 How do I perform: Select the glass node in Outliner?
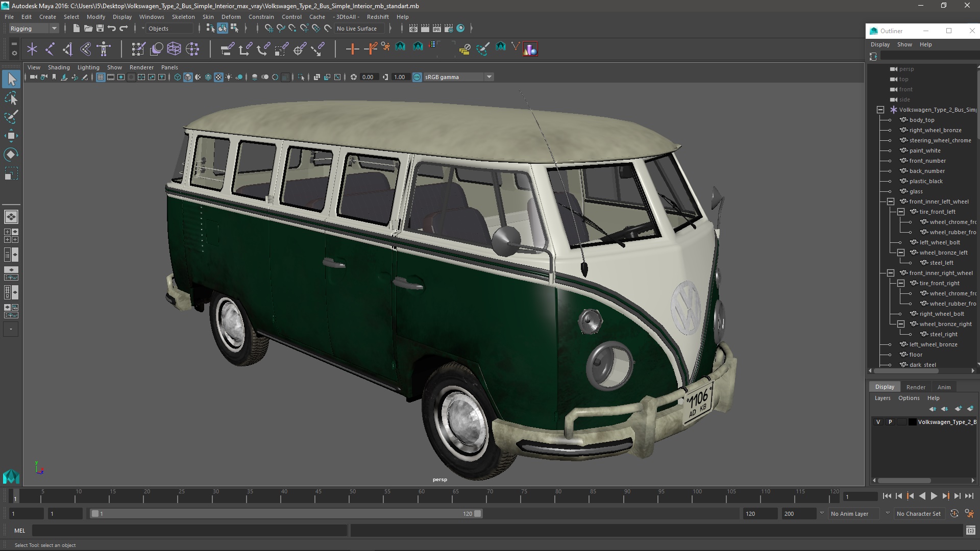point(916,191)
